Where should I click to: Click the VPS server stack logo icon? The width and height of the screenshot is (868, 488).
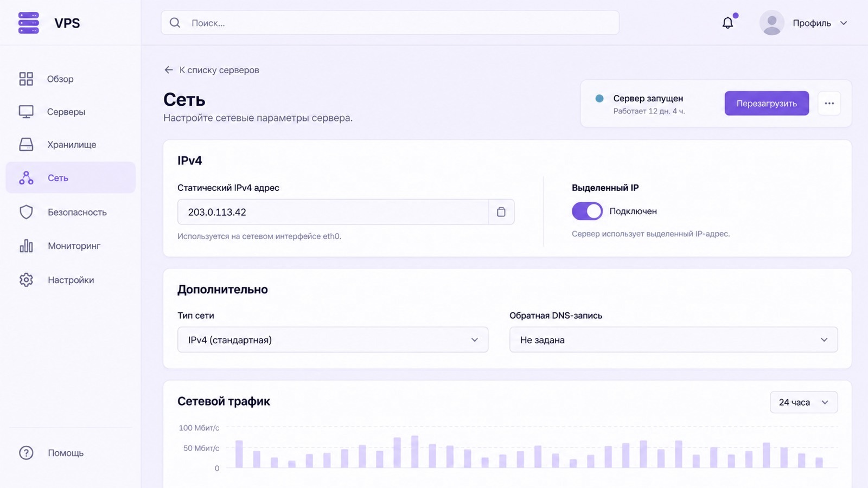(28, 23)
